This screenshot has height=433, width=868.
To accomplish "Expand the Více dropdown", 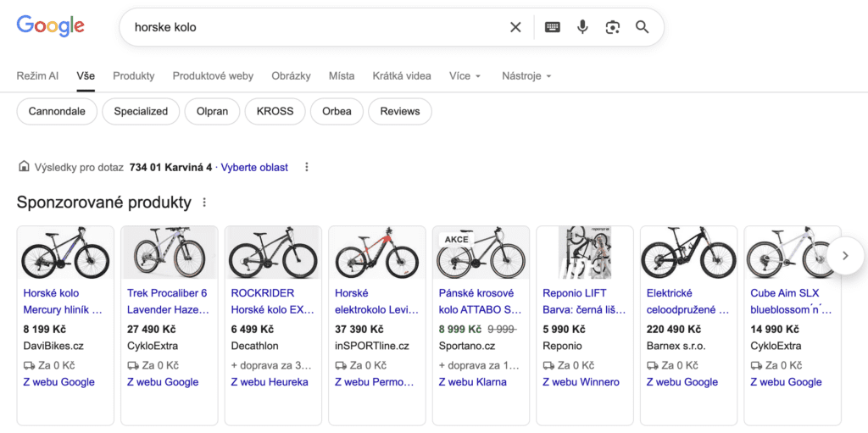I will 465,75.
